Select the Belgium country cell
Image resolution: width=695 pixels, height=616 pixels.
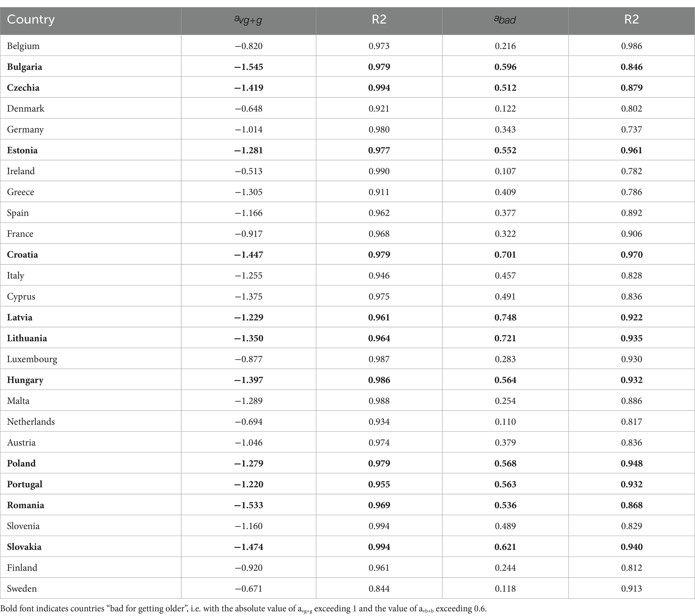click(x=23, y=46)
